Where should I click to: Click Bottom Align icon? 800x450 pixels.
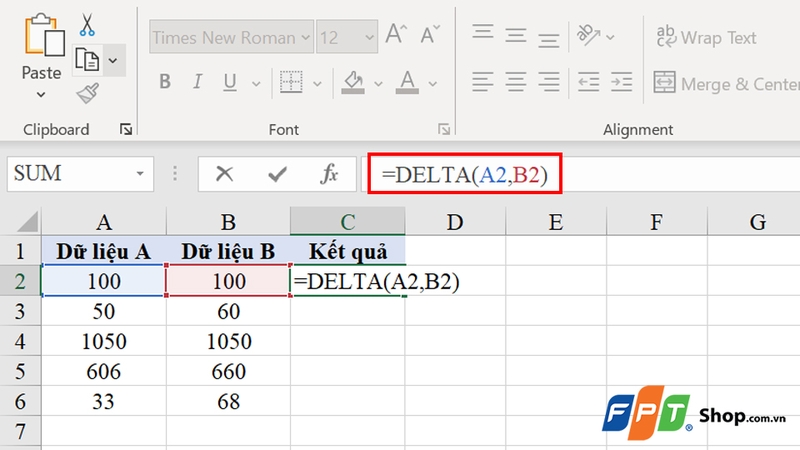tap(549, 40)
